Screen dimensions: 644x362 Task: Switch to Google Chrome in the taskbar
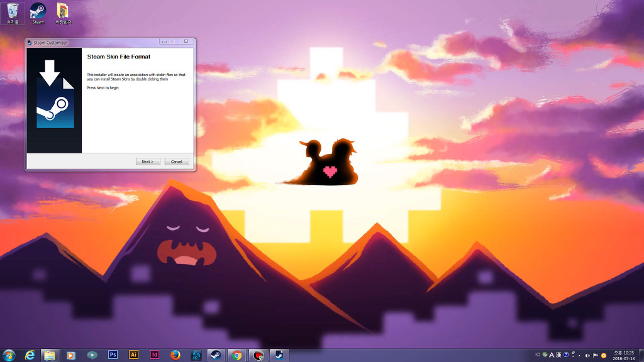[236, 355]
